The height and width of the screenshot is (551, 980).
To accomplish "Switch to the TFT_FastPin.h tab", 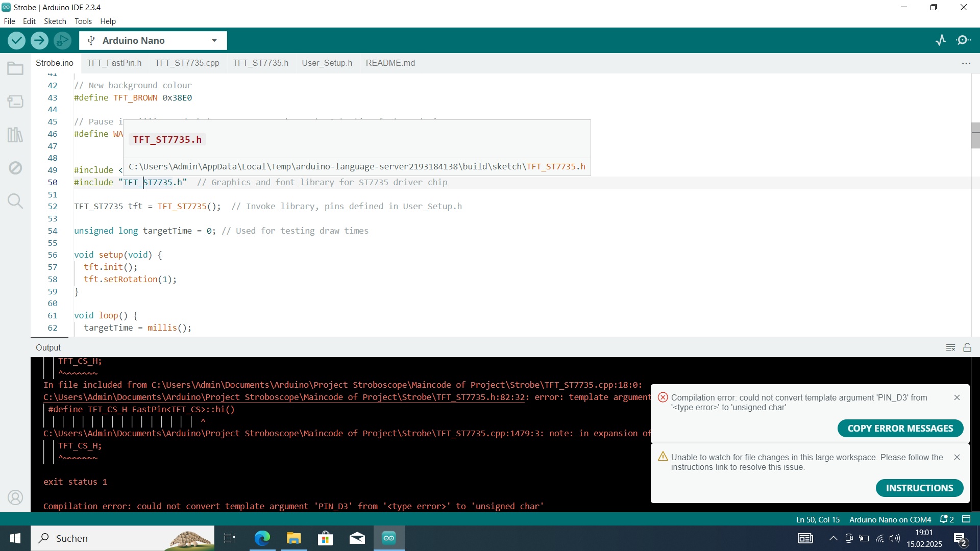I will click(114, 63).
